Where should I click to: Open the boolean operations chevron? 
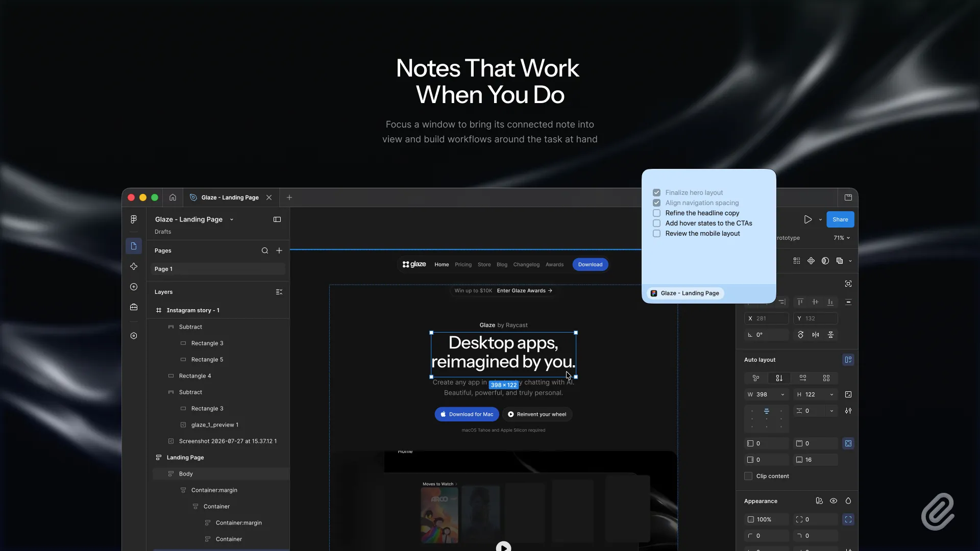click(850, 261)
